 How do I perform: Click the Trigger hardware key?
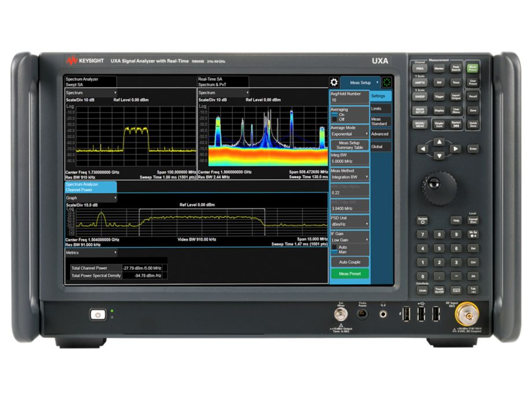click(x=439, y=97)
